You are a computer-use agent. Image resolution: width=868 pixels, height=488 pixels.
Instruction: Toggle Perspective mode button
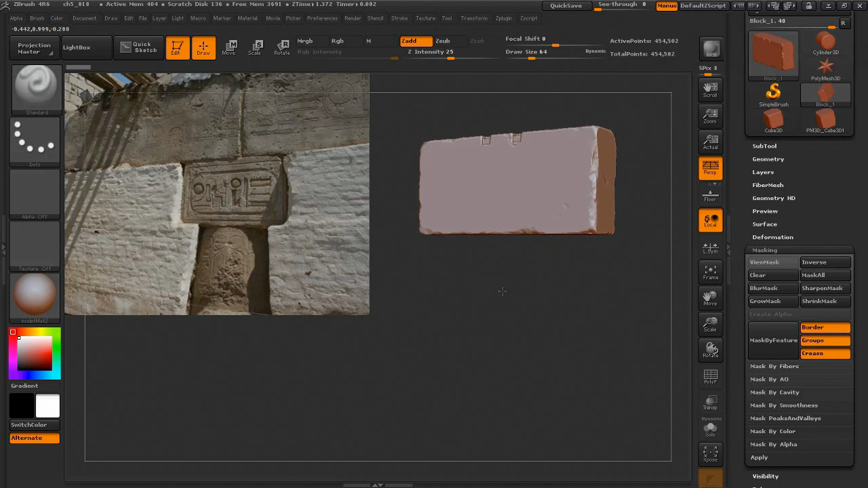click(x=710, y=168)
